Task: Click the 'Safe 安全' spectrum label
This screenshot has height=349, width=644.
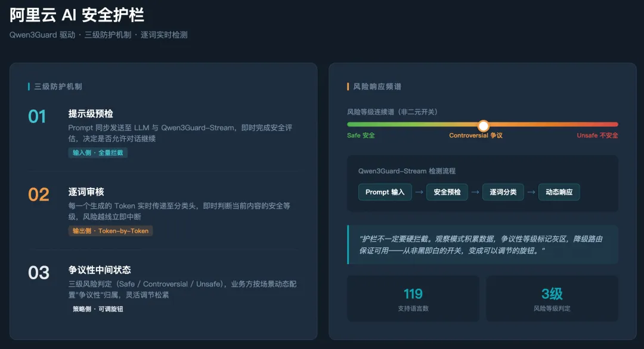Action: coord(361,135)
